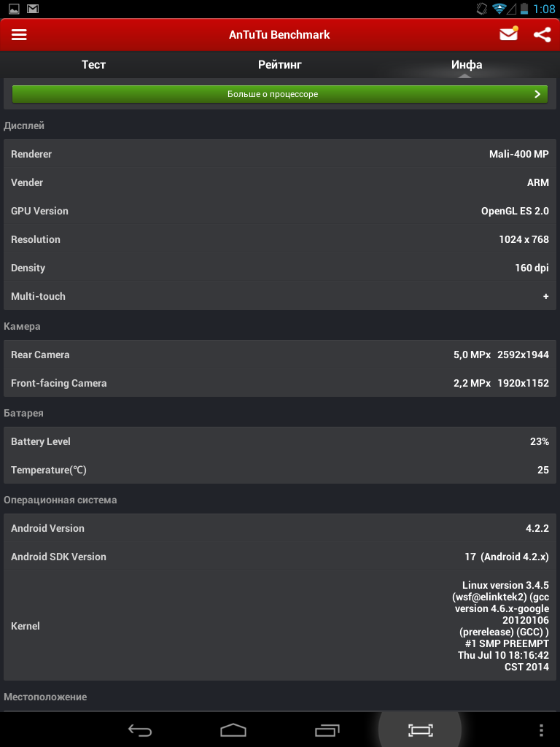Open the hamburger menu in AnTuTu header
The height and width of the screenshot is (747, 560).
coord(19,35)
